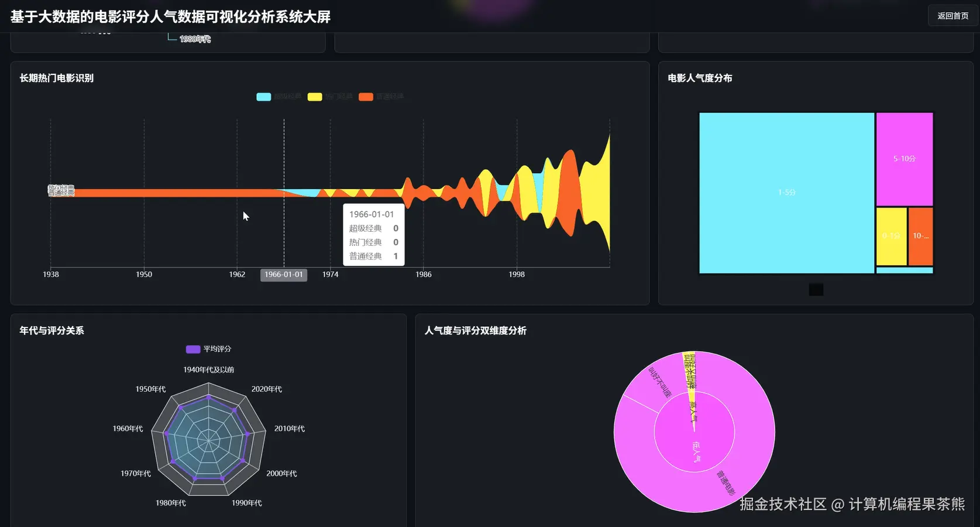Screen dimensions: 980x527
Task: Click the 1938 label on the river chart axis
Action: click(x=50, y=274)
